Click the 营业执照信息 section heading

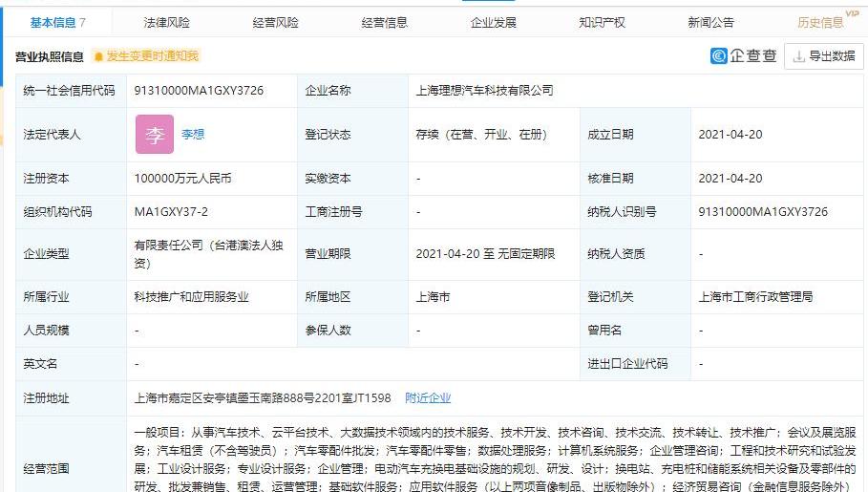(x=49, y=56)
